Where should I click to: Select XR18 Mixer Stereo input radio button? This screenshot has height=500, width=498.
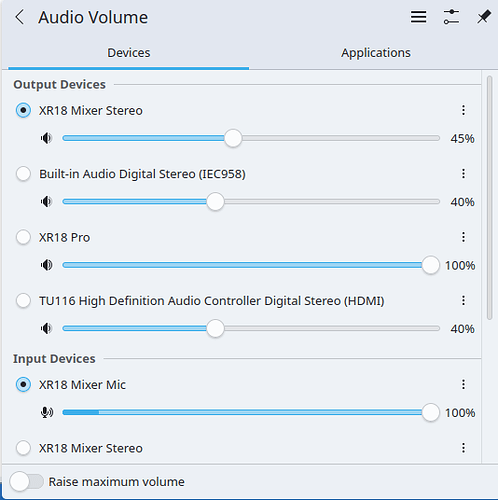[x=23, y=448]
